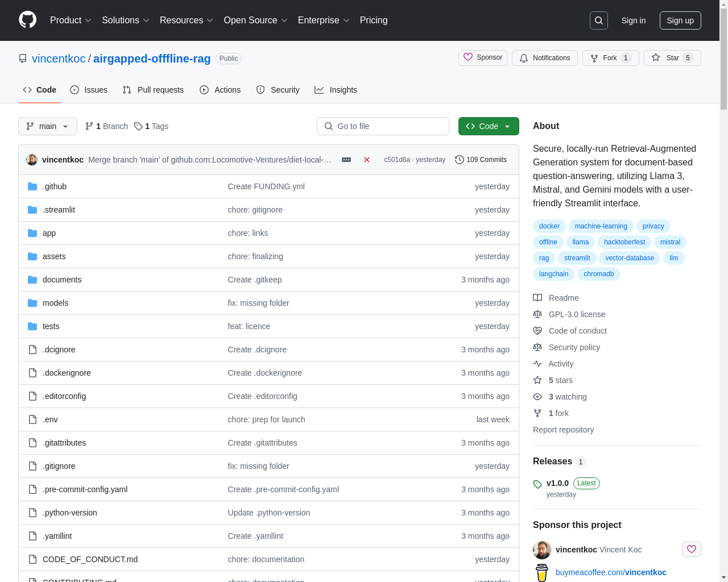
Task: Click the Pricing link
Action: click(374, 20)
